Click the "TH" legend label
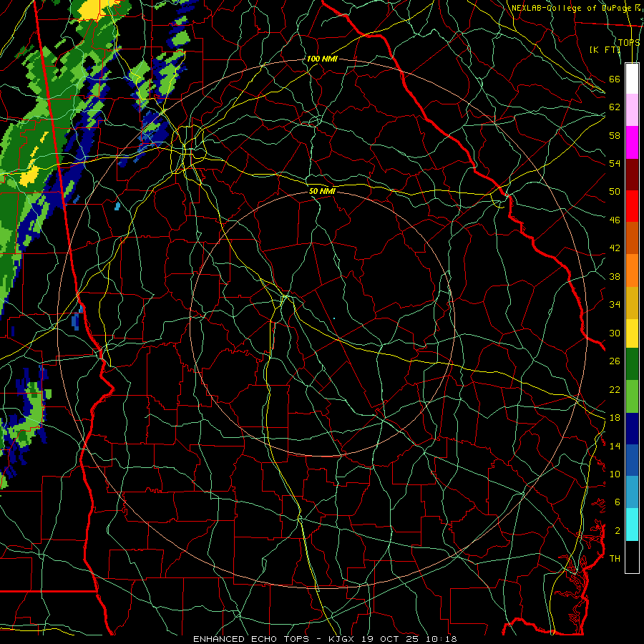Image resolution: width=644 pixels, height=644 pixels. coord(615,559)
